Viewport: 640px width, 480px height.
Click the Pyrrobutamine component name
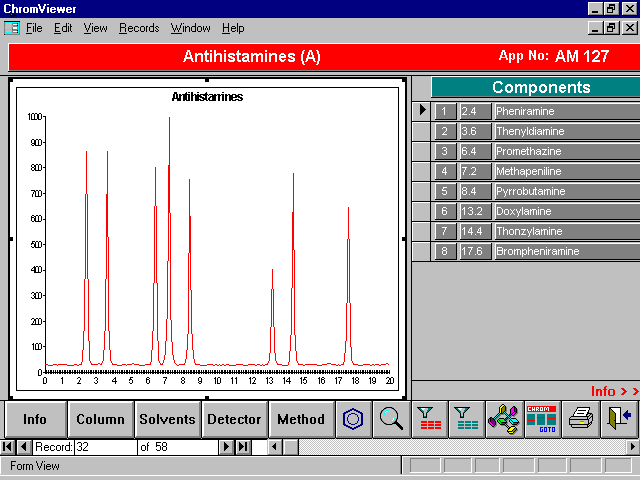(x=567, y=191)
